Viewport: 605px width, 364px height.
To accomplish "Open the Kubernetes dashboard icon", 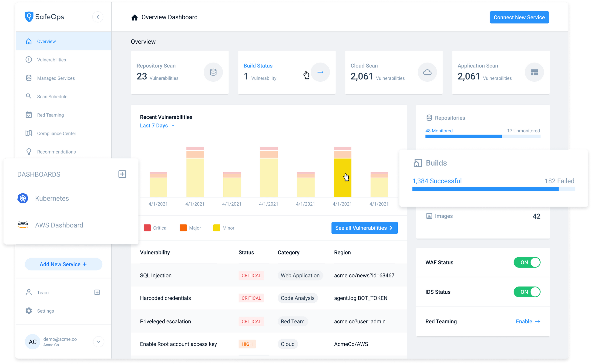I will [x=23, y=198].
